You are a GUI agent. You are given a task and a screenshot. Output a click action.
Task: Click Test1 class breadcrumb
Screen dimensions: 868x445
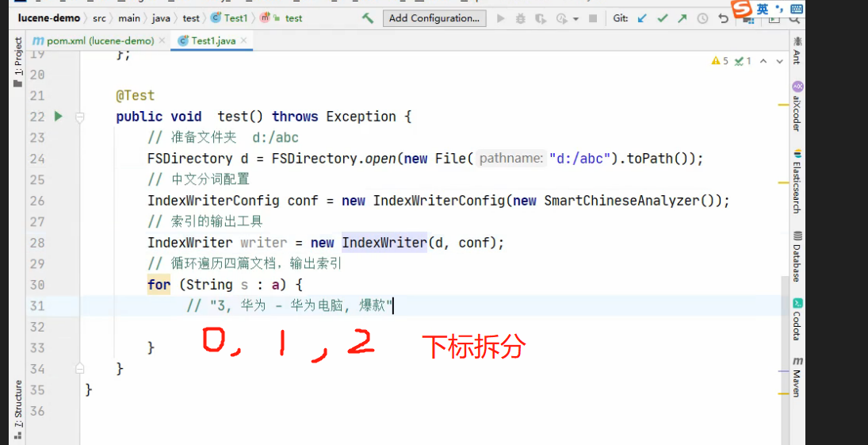[x=229, y=18]
